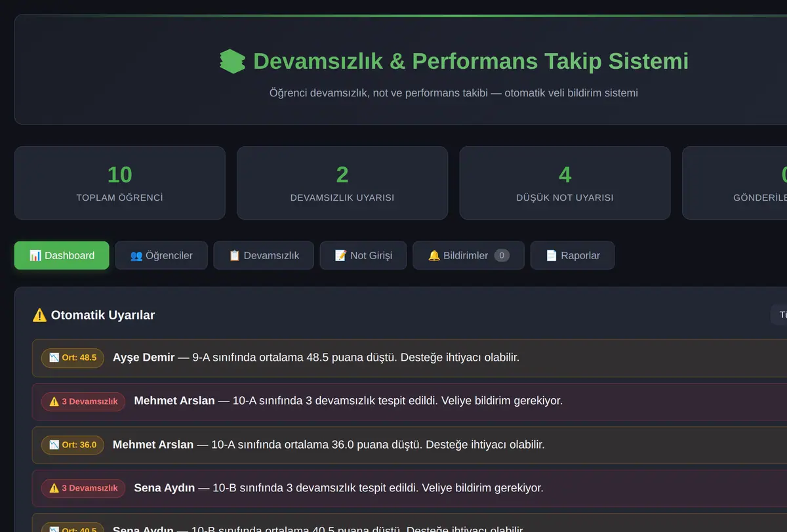This screenshot has height=532, width=787.
Task: Open the Devamsızlık tab
Action: pos(264,256)
